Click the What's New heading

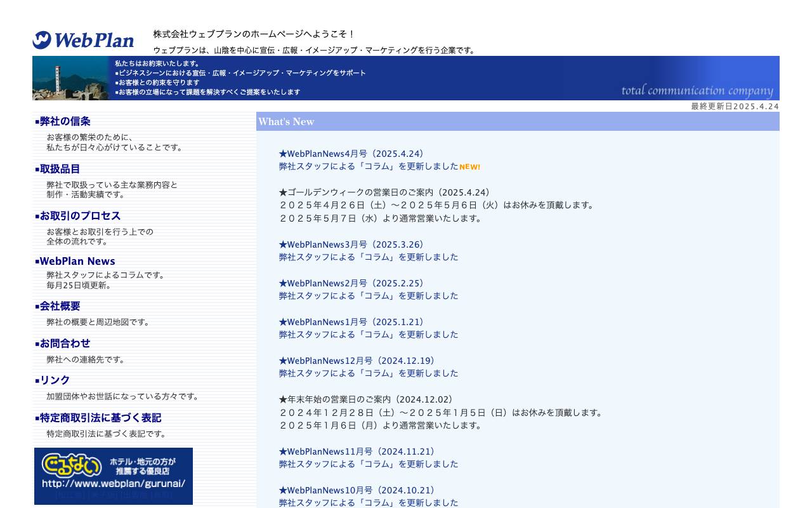click(286, 122)
